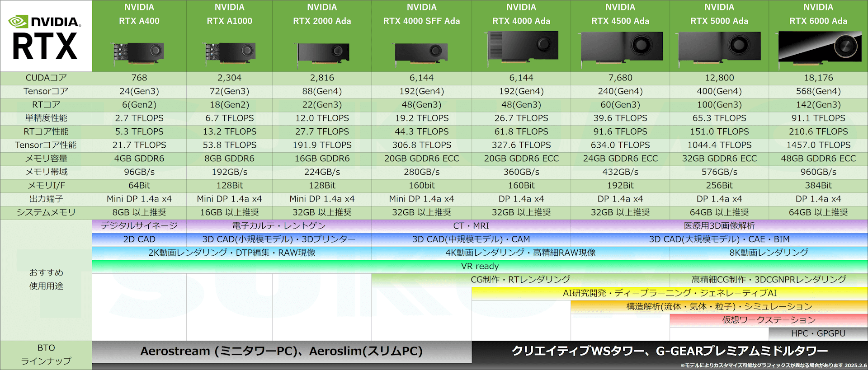Click the 8K動画レンダリング usage bar
This screenshot has height=370, width=868.
pyautogui.click(x=769, y=253)
